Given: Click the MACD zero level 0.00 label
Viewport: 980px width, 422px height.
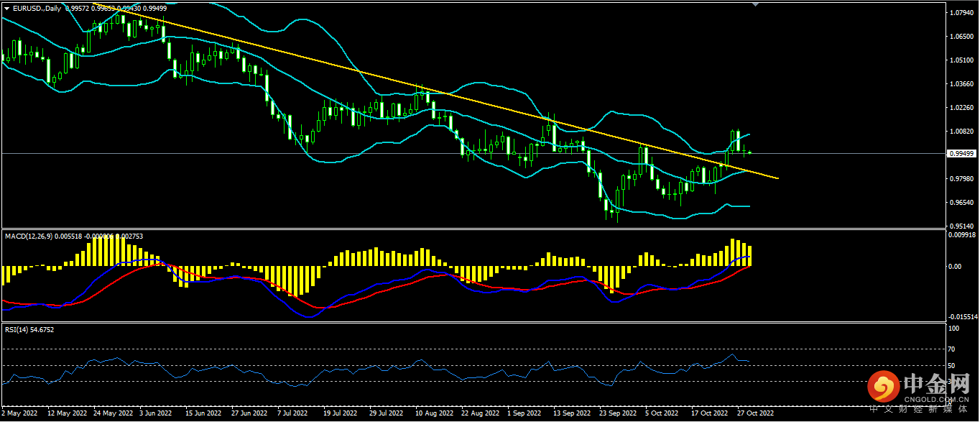Looking at the screenshot, I should point(955,267).
